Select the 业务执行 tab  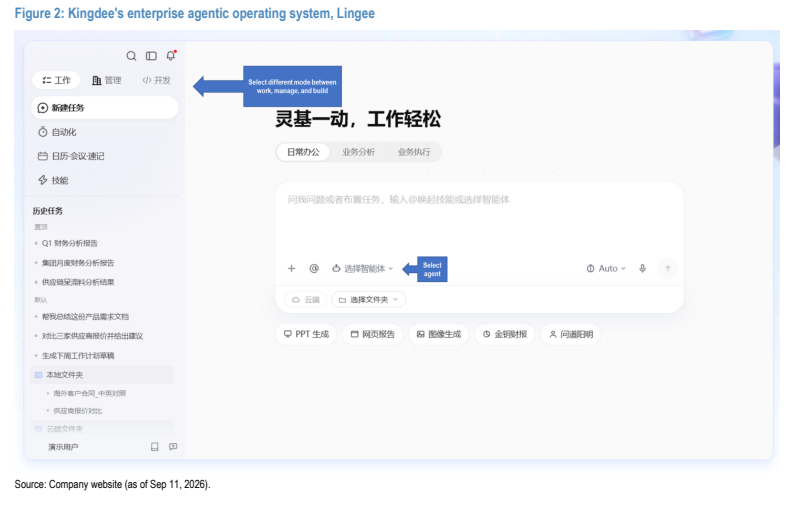414,152
